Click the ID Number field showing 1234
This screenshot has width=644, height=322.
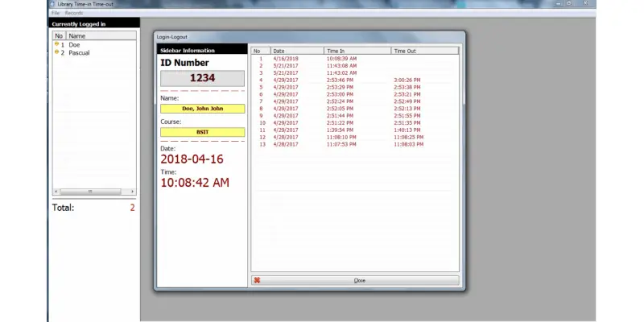click(203, 78)
